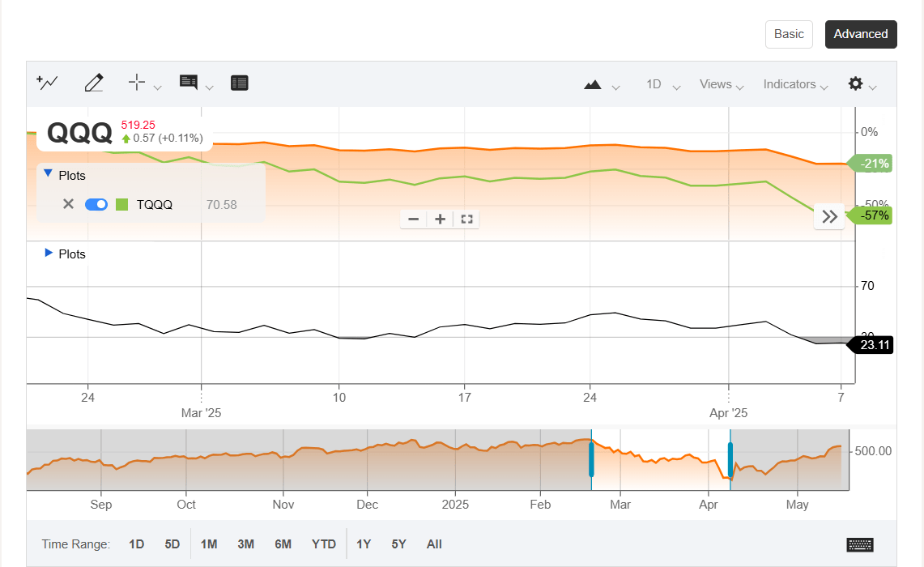Open the add comparison line tool
This screenshot has width=924, height=567.
tap(47, 83)
